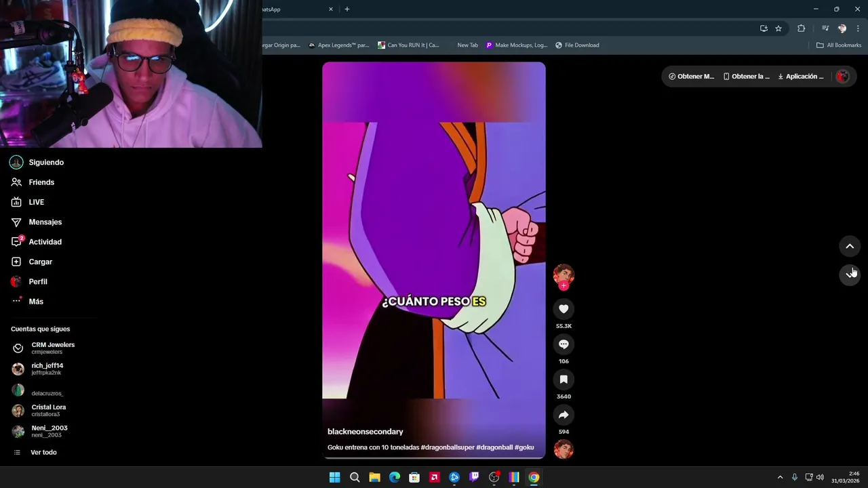The image size is (868, 488).
Task: Open Mensajes in the sidebar
Action: [36, 222]
